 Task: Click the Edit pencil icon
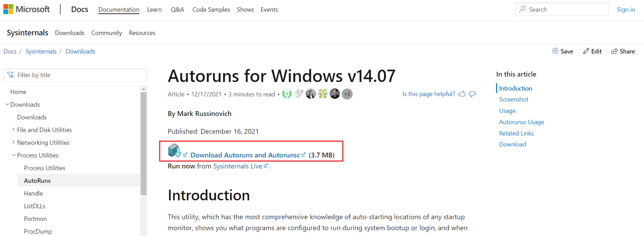(x=586, y=51)
